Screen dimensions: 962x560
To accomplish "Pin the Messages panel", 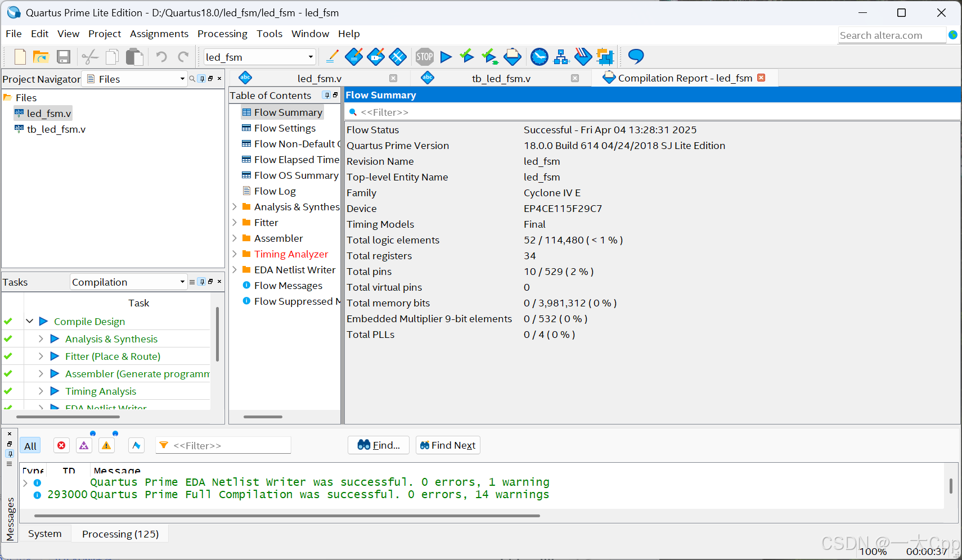I will click(10, 454).
